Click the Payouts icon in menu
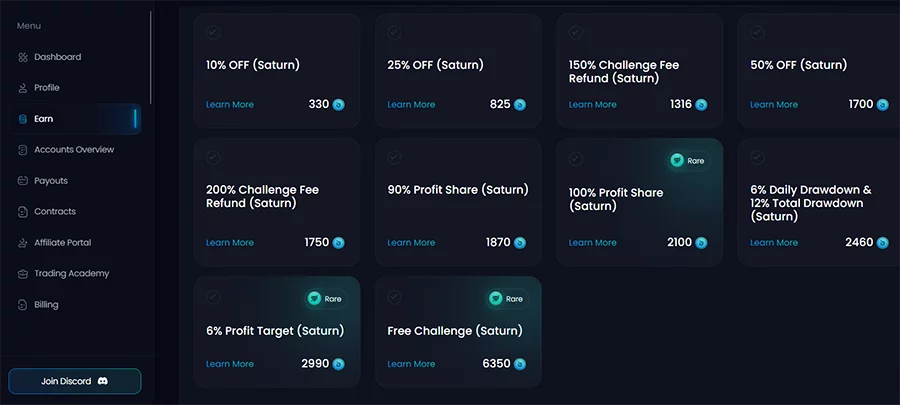Image resolution: width=900 pixels, height=405 pixels. pos(22,181)
